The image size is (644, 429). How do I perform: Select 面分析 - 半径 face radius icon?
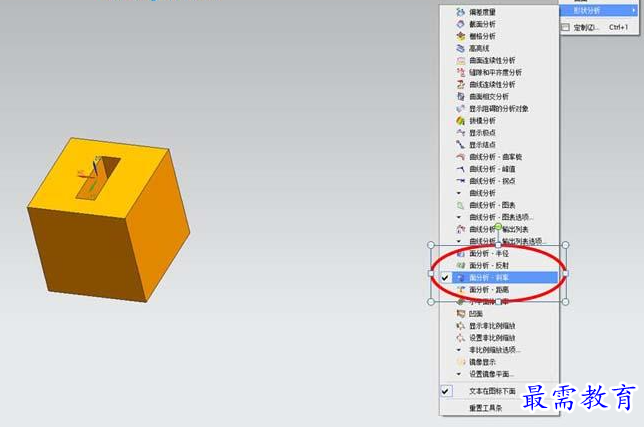[x=460, y=254]
